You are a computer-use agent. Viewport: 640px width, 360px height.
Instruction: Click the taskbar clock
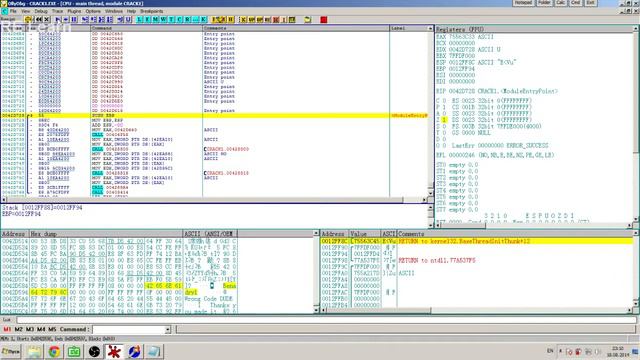(x=618, y=351)
